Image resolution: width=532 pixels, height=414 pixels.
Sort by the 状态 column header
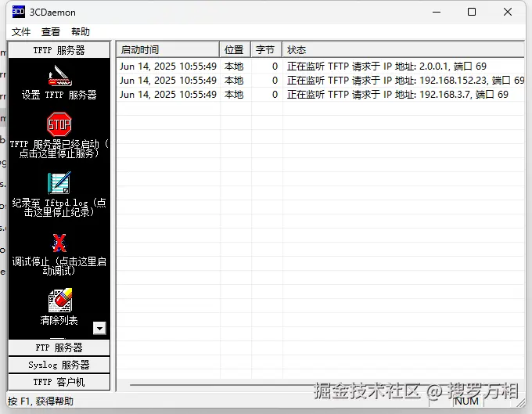coord(403,50)
